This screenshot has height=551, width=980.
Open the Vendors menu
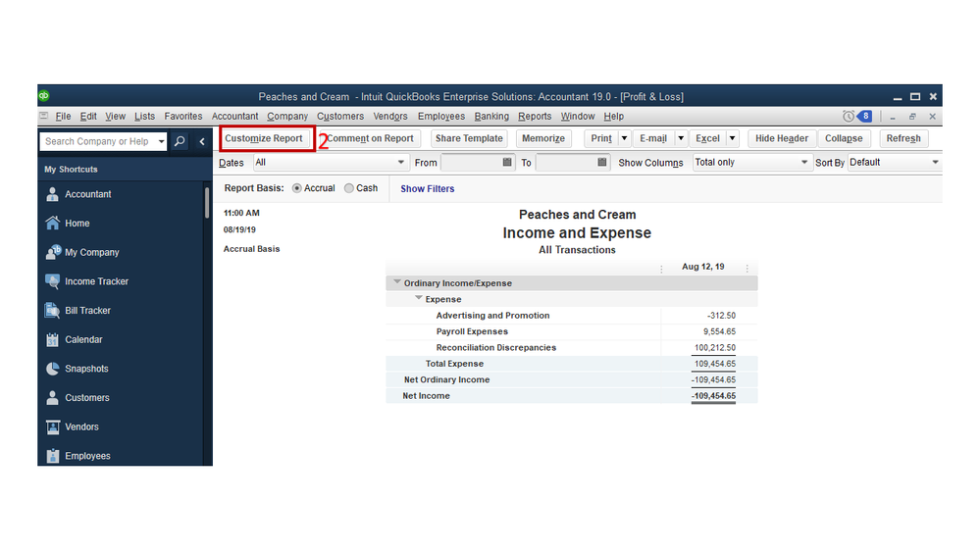tap(390, 117)
